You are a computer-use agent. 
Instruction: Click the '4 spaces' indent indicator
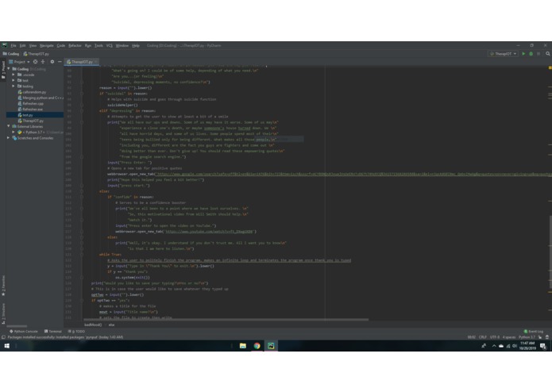(x=509, y=337)
